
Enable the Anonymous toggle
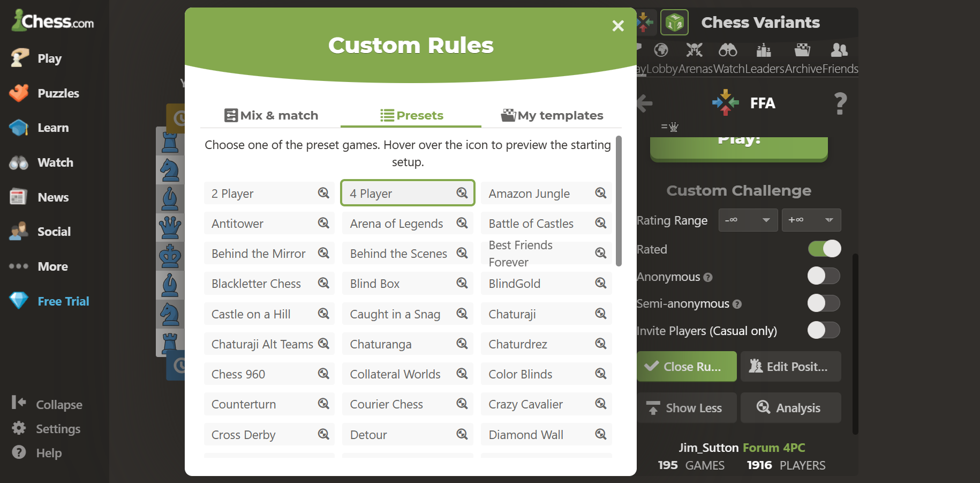[824, 276]
